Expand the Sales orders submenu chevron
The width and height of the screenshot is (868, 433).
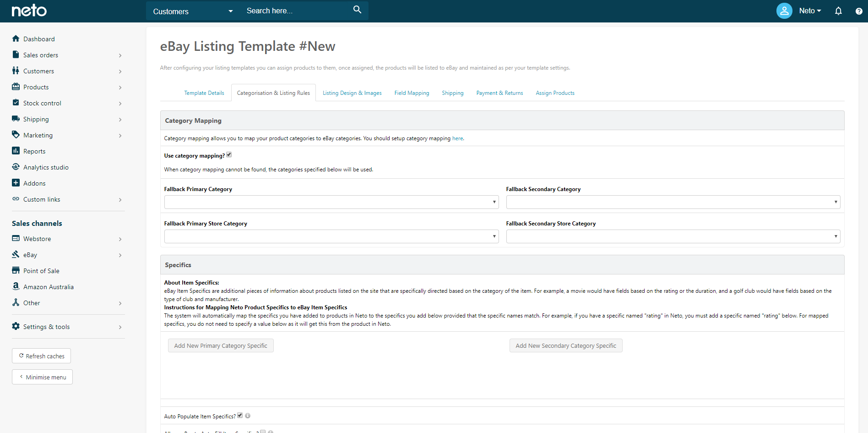pyautogui.click(x=120, y=55)
